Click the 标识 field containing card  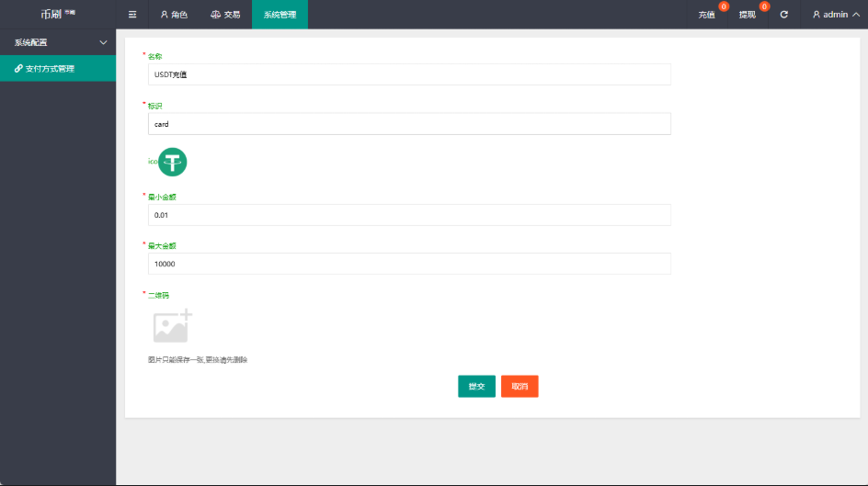click(x=409, y=124)
